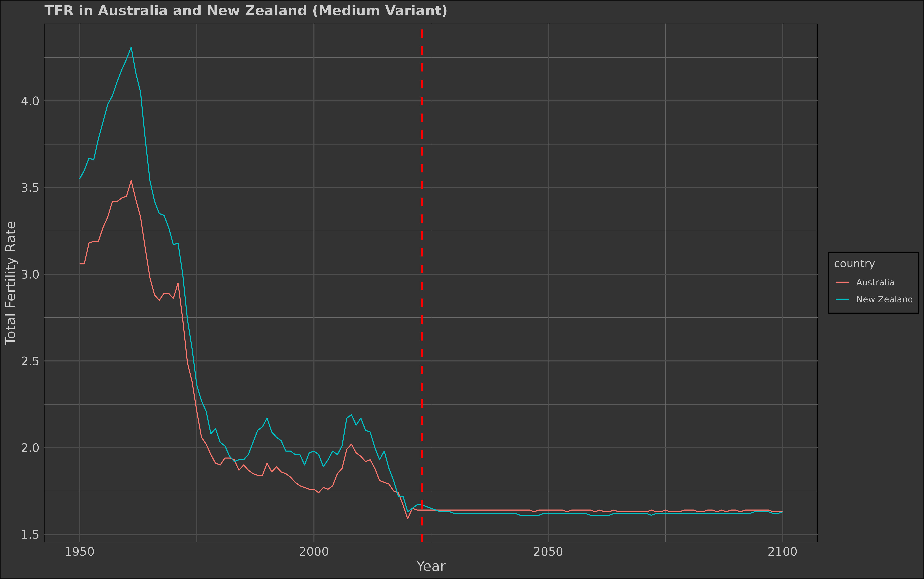Viewport: 924px width, 579px height.
Task: Click the '2100' x-axis tick label
Action: click(x=782, y=552)
